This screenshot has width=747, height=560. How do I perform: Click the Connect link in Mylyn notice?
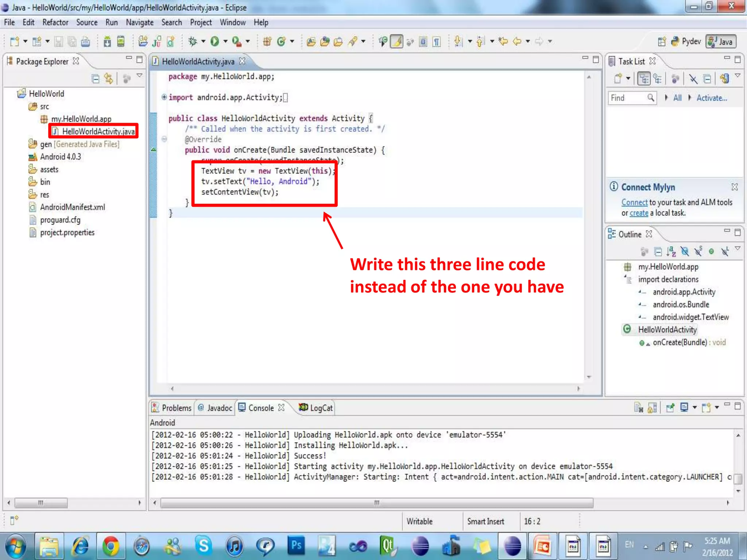634,202
